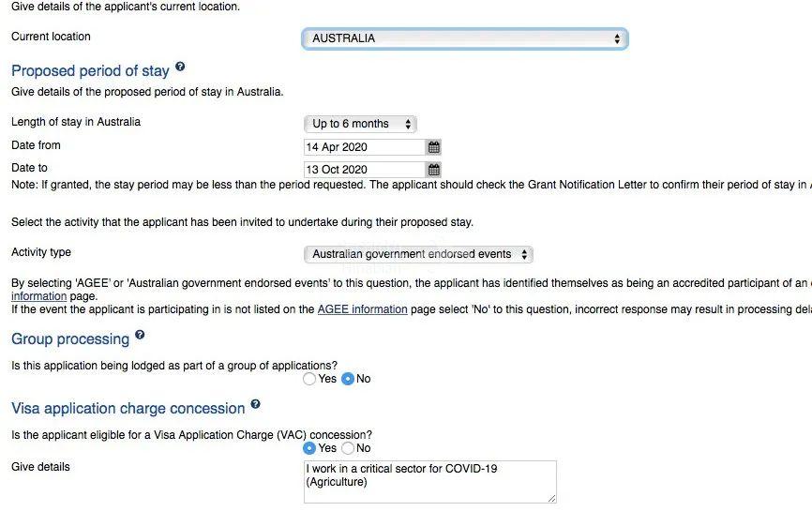
Task: Select No for VAC concession eligibility
Action: point(348,448)
